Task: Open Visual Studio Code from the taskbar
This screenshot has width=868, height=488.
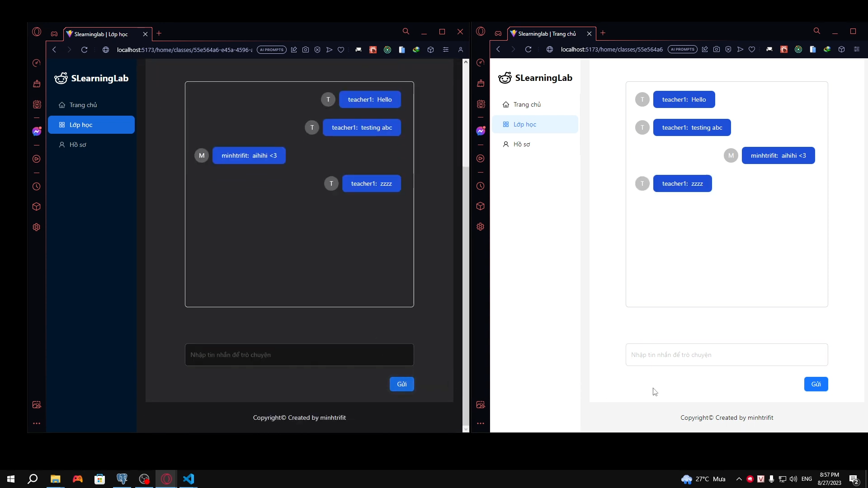Action: (x=189, y=479)
